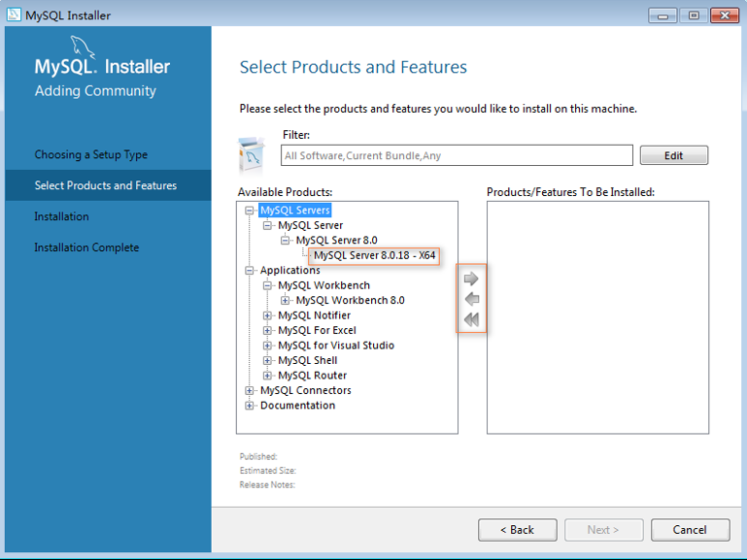Minimize the MySQL Installer window

[x=662, y=16]
